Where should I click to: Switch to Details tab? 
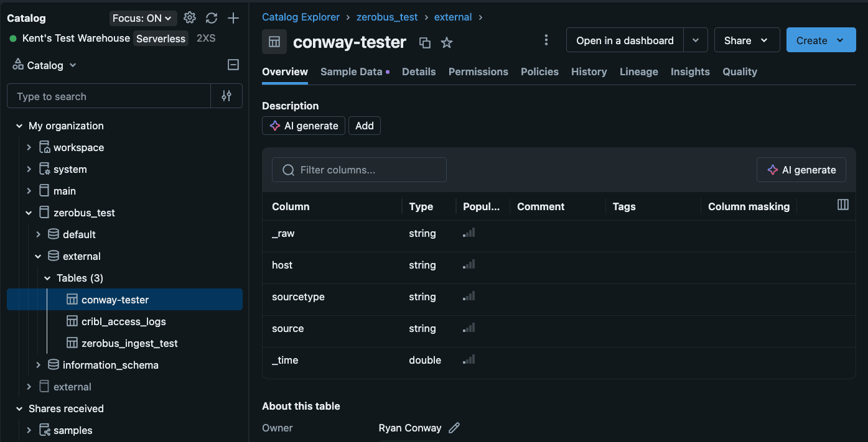tap(419, 71)
